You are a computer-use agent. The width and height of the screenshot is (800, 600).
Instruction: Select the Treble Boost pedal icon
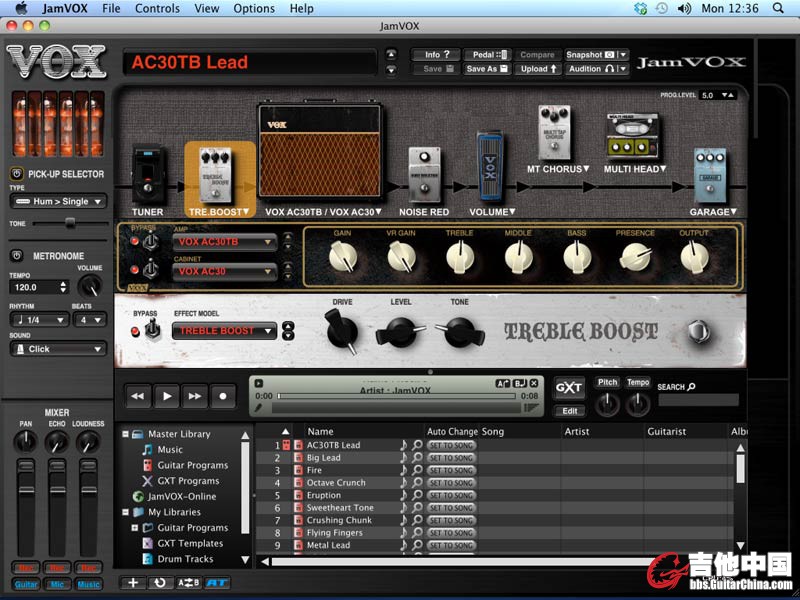coord(215,175)
